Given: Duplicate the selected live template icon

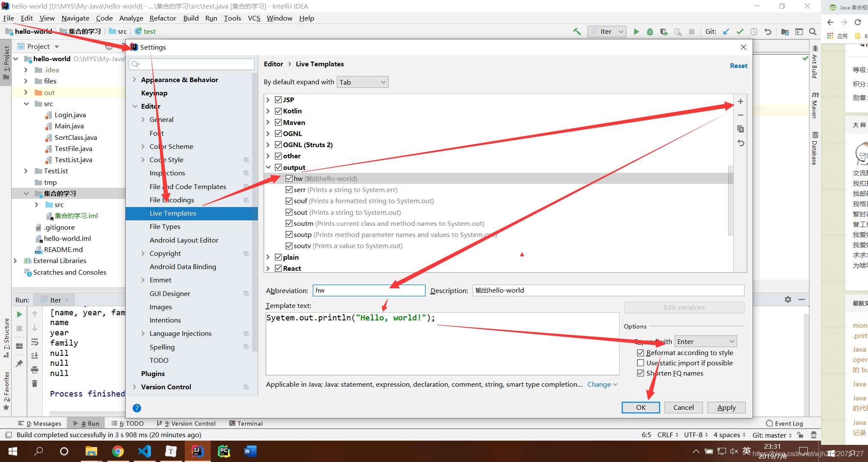Looking at the screenshot, I should pyautogui.click(x=741, y=129).
